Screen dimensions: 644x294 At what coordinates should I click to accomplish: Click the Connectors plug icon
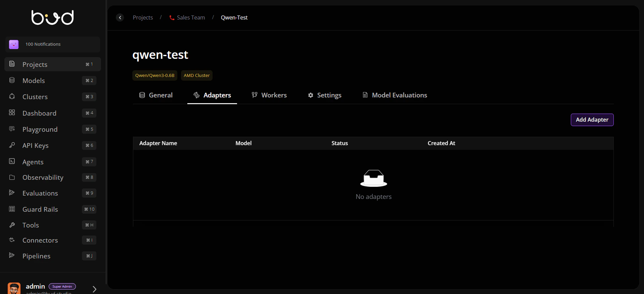[x=12, y=240]
